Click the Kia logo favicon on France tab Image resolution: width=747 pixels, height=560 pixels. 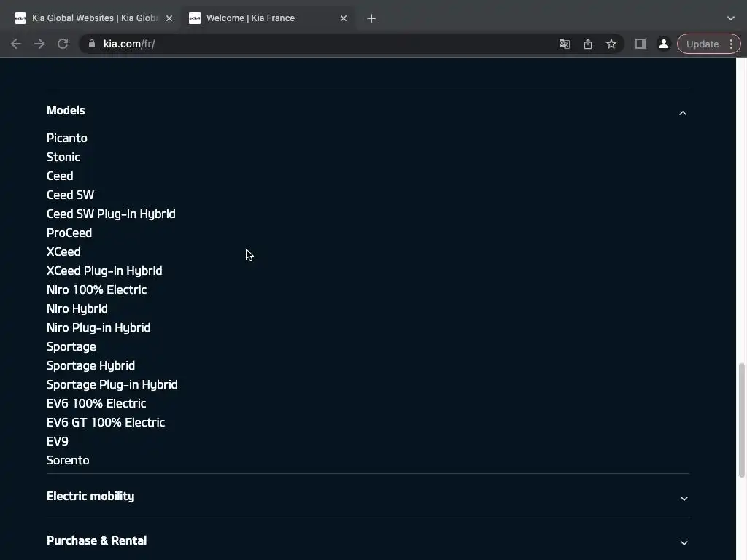(194, 18)
